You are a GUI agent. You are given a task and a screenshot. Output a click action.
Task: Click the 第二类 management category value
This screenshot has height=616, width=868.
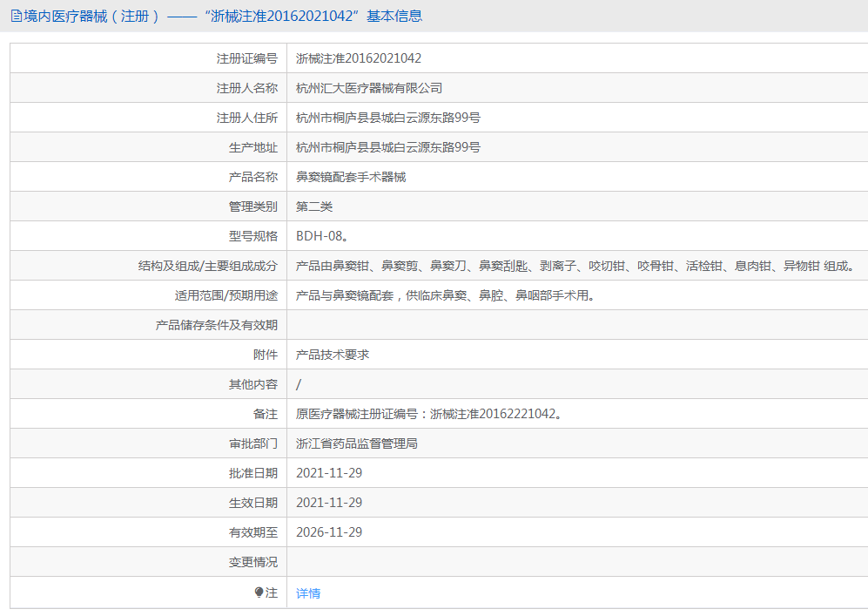tap(314, 206)
